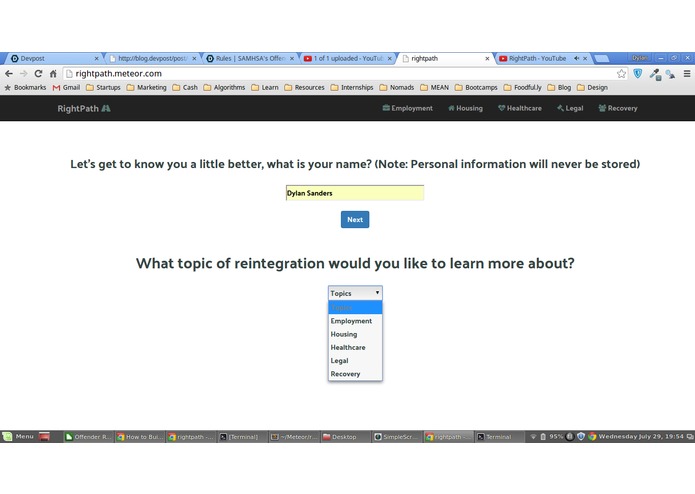The width and height of the screenshot is (695, 494).
Task: Mute the RightPath - YouTube tab audio
Action: [x=576, y=58]
